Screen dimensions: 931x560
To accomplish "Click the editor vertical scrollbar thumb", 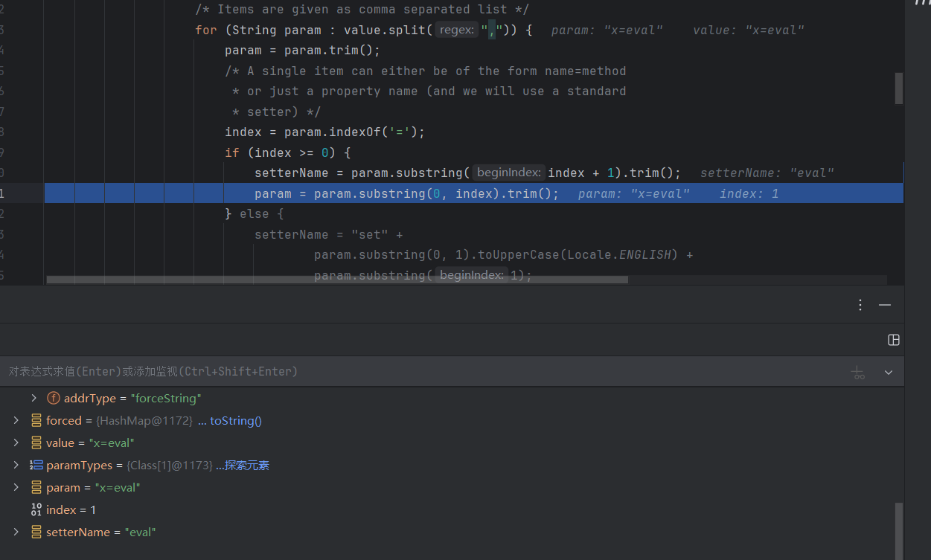I will pyautogui.click(x=898, y=88).
